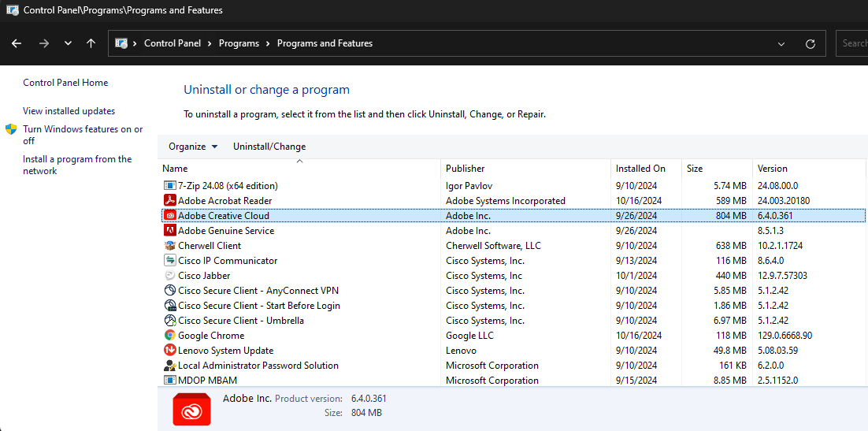
Task: Select Cisco Secure Client - Start Before Login
Action: click(513, 305)
